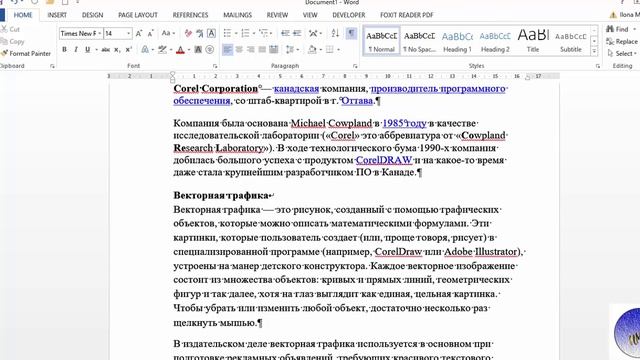Apply borders to the paragraph
Viewport: 640px width, 360px height.
pyautogui.click(x=329, y=50)
